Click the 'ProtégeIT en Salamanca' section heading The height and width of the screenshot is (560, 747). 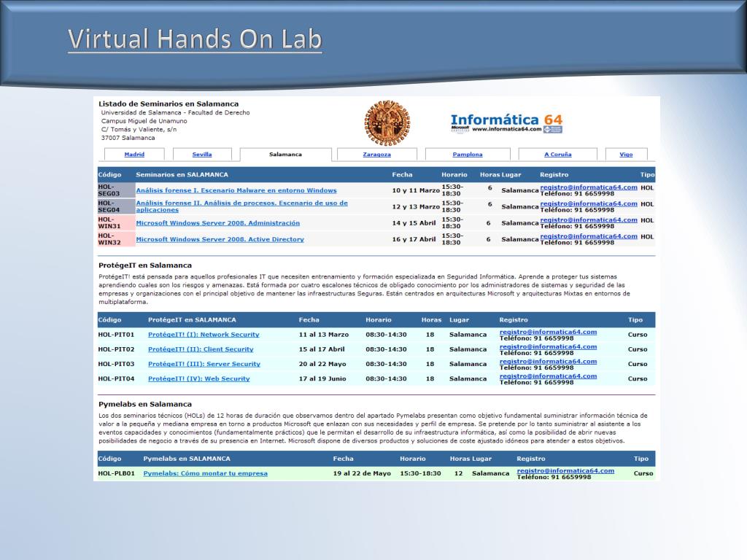pyautogui.click(x=145, y=265)
